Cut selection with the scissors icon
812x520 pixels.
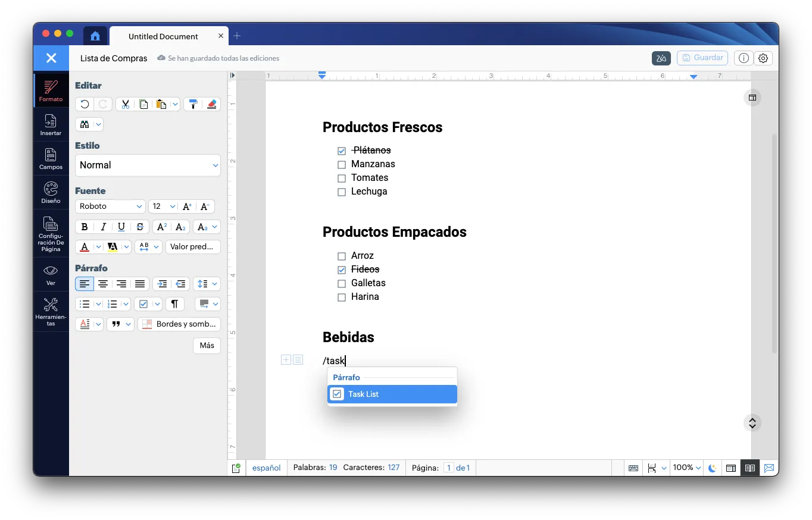pyautogui.click(x=125, y=104)
